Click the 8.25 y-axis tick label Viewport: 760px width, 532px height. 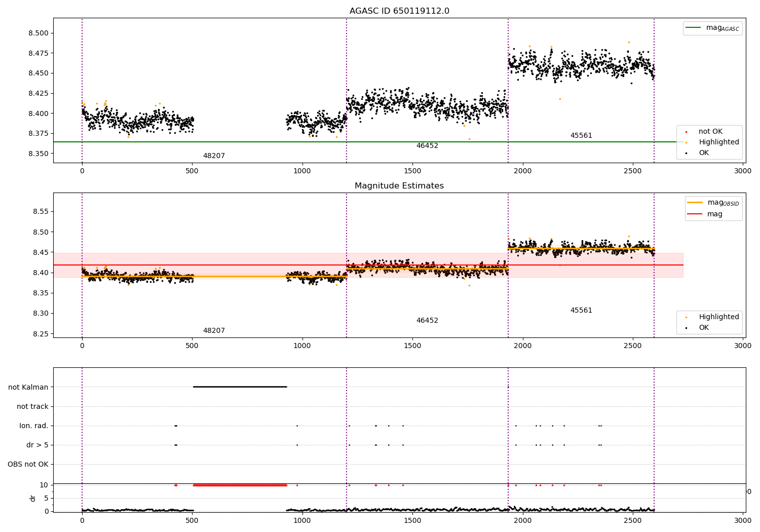point(41,334)
